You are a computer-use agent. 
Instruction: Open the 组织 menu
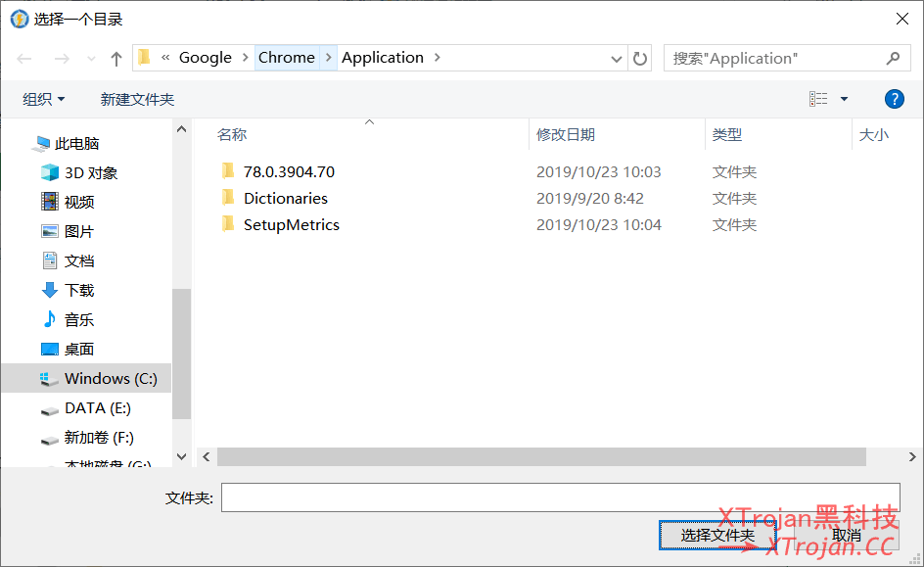43,99
